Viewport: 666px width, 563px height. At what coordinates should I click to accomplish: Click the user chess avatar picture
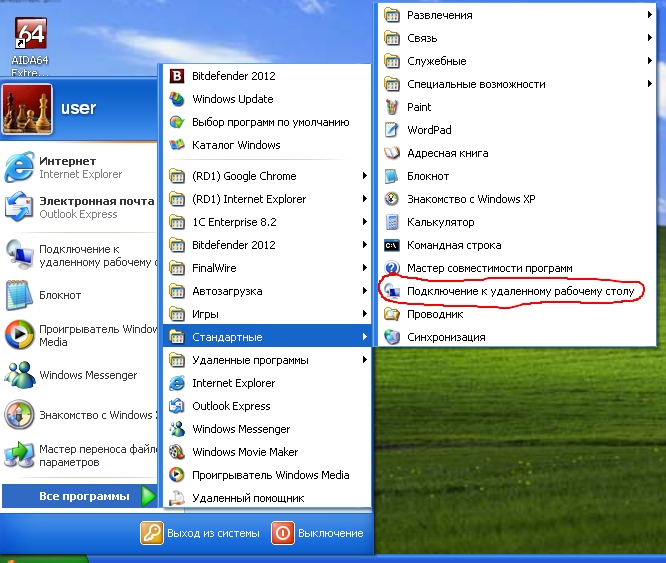27,109
